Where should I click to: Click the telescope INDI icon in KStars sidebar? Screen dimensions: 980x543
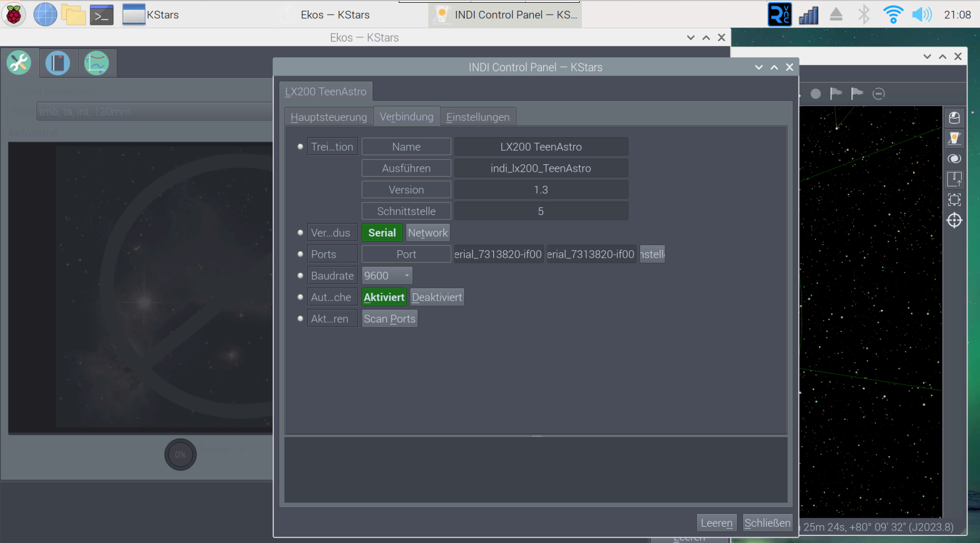[955, 138]
